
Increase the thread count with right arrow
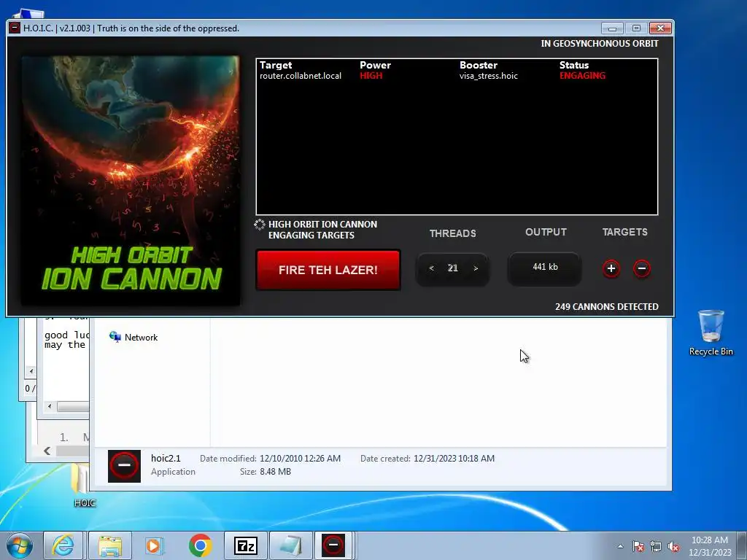click(x=476, y=268)
